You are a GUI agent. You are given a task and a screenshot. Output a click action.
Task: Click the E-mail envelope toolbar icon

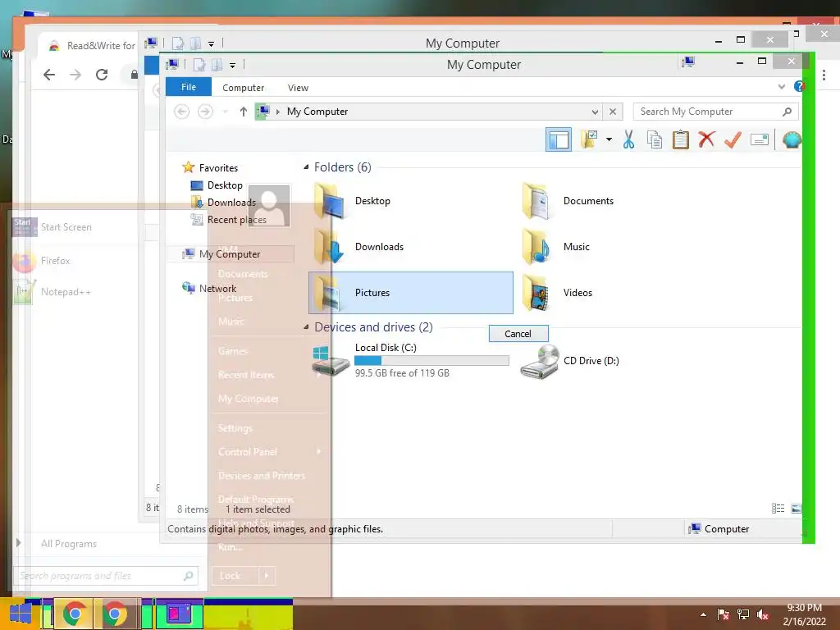pos(759,139)
